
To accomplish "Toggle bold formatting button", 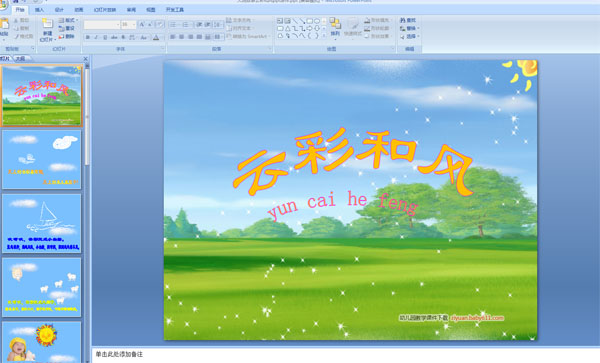I will (x=88, y=37).
